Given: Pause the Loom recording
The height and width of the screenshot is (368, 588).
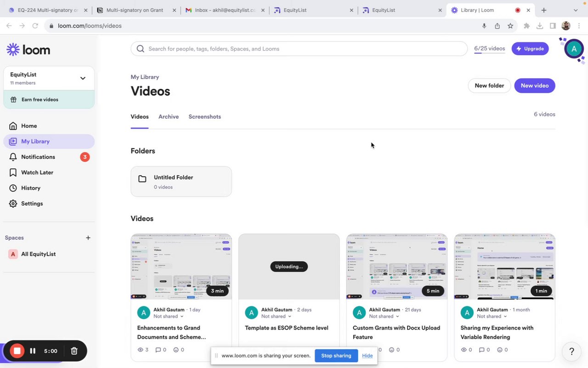Looking at the screenshot, I should tap(33, 351).
